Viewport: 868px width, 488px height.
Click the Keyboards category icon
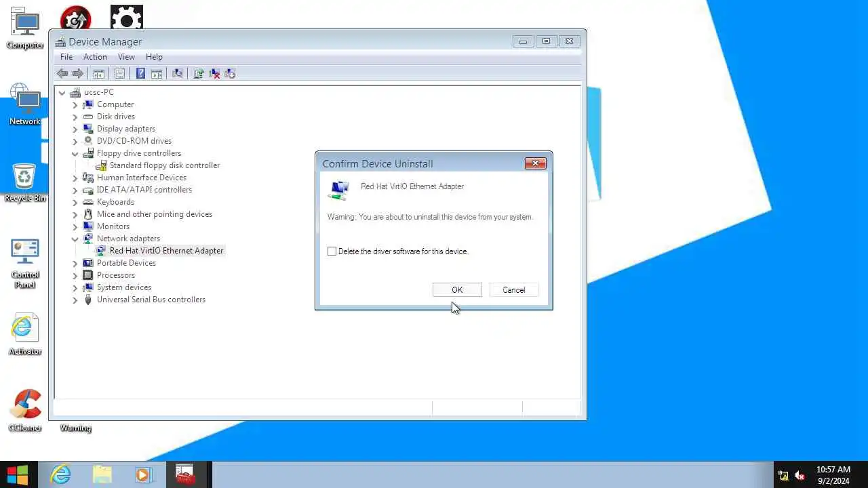tap(87, 202)
